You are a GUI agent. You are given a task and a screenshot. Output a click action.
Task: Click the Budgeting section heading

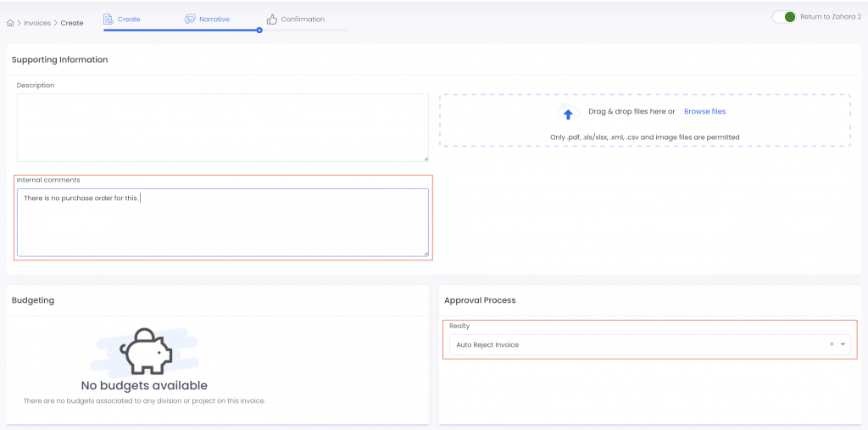point(33,300)
